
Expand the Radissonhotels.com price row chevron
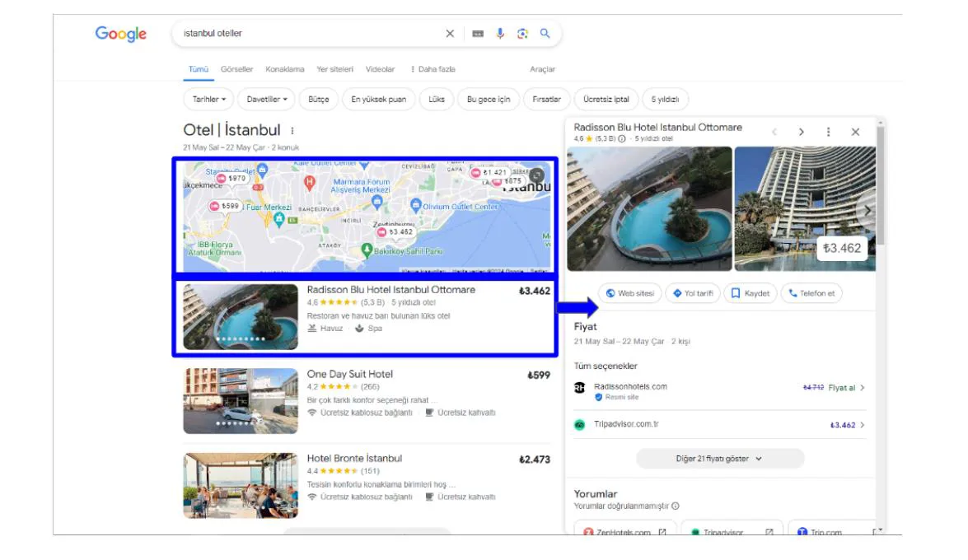(863, 388)
